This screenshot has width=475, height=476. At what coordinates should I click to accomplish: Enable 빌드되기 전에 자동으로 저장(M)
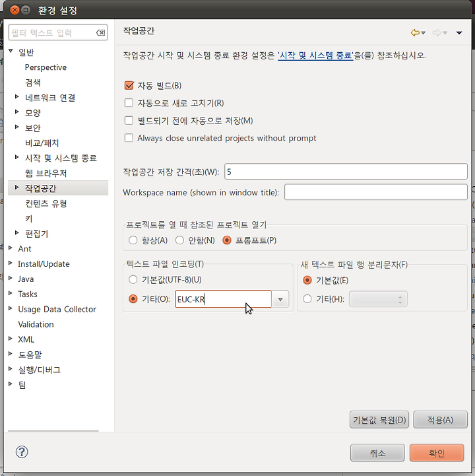(129, 121)
